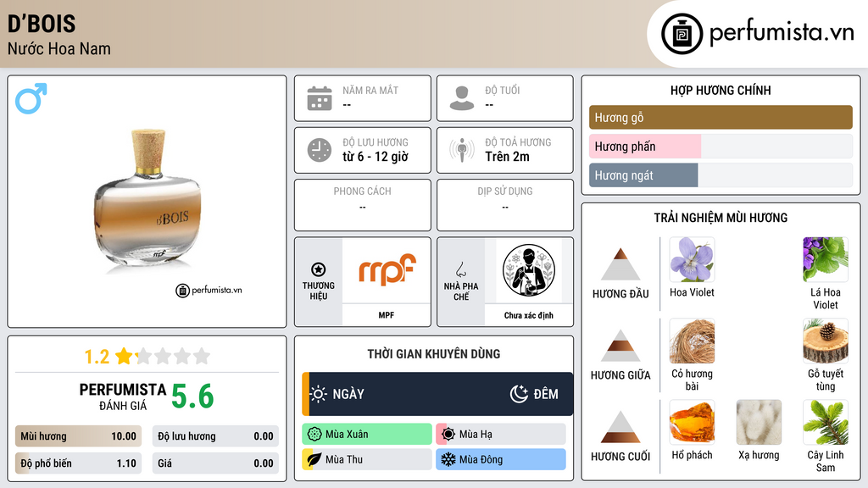Select the Hổ phách amber note image
The height and width of the screenshot is (488, 868).
click(692, 422)
